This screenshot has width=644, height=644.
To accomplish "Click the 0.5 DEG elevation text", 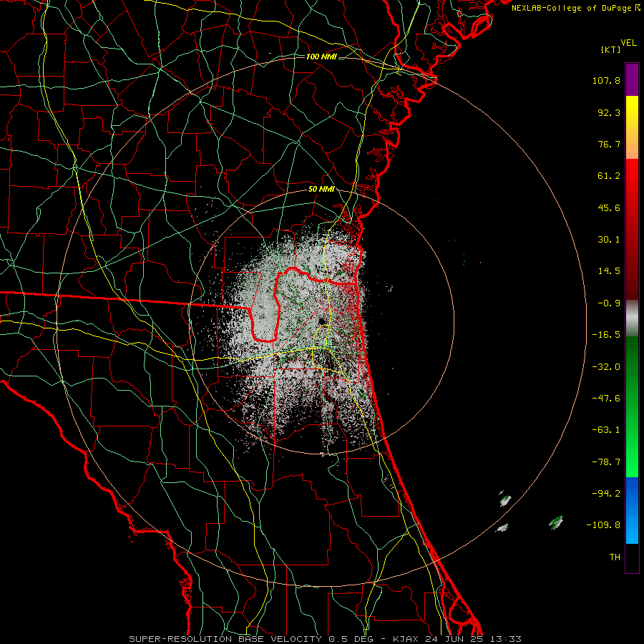I will [x=351, y=639].
